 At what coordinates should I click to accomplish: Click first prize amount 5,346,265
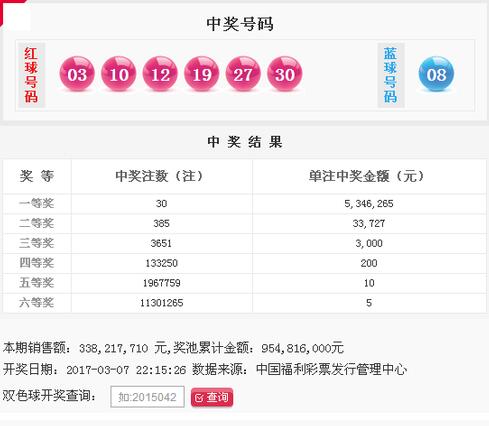coord(369,203)
